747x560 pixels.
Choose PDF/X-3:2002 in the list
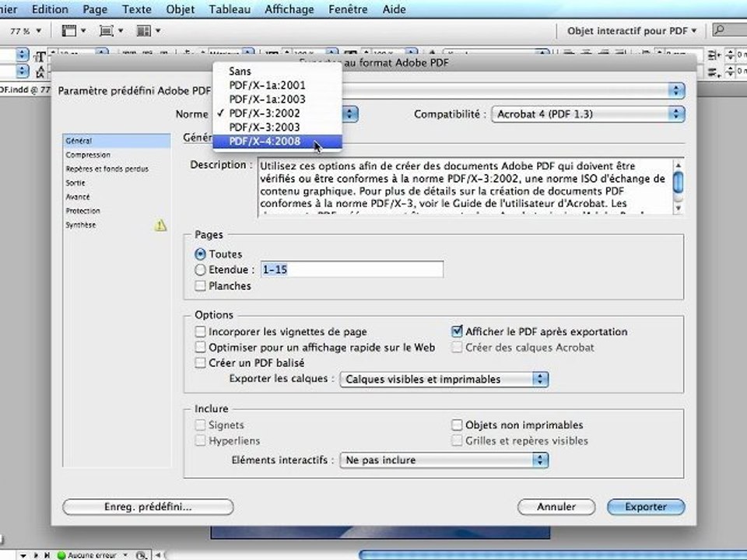277,114
